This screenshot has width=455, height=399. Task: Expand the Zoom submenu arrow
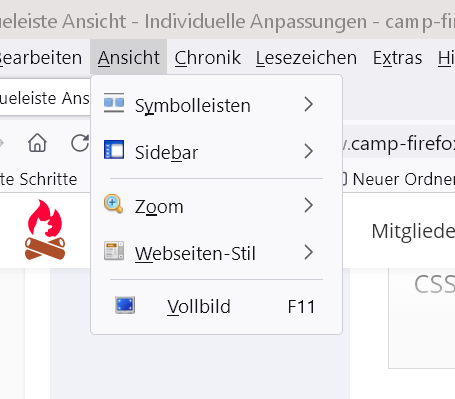(309, 205)
